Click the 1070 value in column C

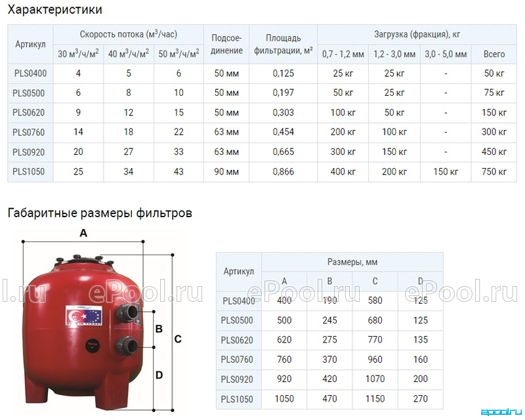[x=375, y=379]
